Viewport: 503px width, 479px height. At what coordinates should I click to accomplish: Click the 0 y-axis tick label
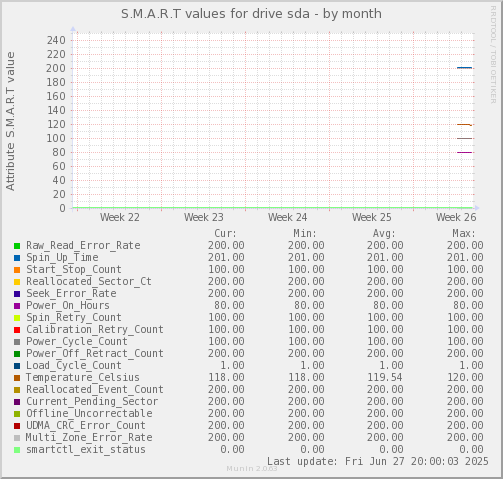(63, 208)
